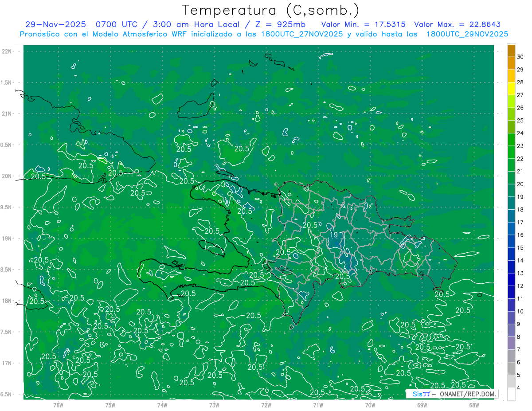Click the "22" label on the color scale

coord(520,159)
